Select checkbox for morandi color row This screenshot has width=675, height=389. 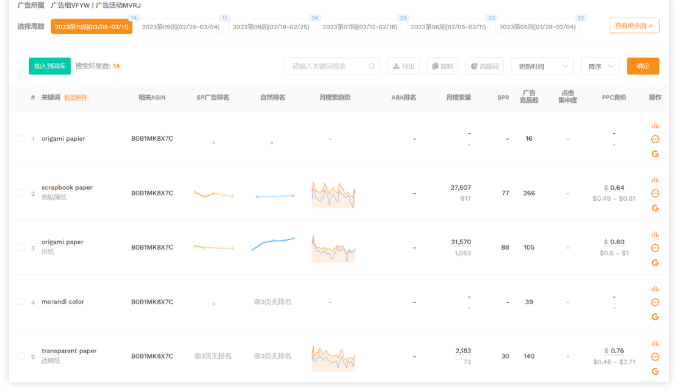(21, 302)
